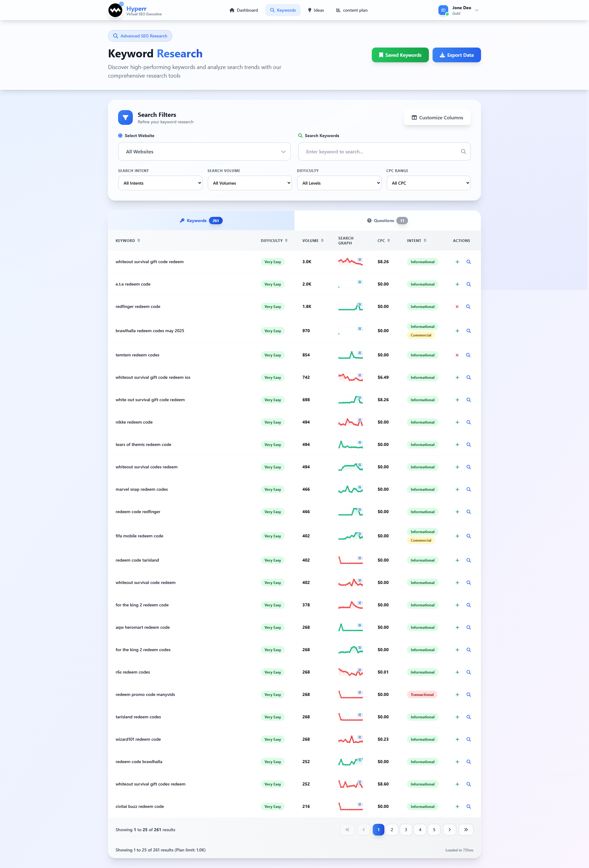The width and height of the screenshot is (589, 868).
Task: Click the $8.60 CPC value
Action: [x=383, y=784]
